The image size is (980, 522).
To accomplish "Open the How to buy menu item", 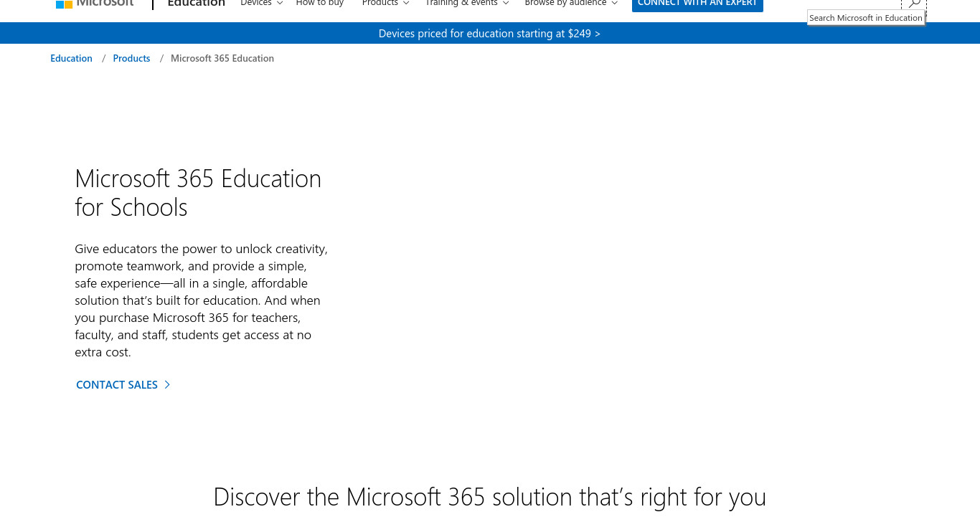I will pyautogui.click(x=320, y=4).
